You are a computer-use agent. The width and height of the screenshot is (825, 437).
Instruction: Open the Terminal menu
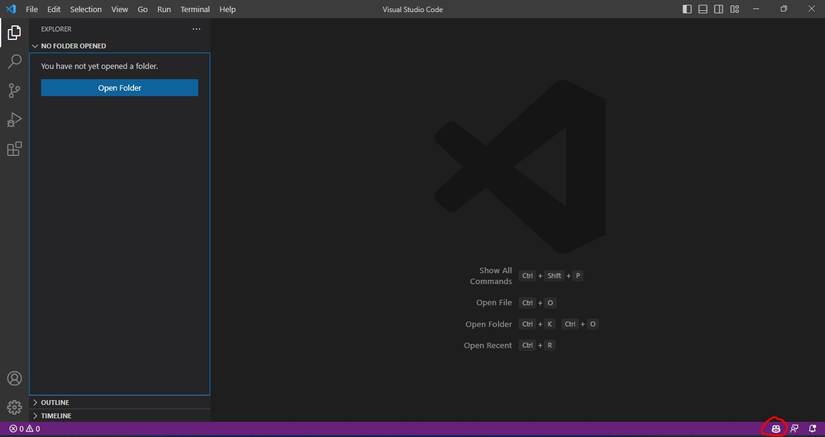(x=195, y=9)
